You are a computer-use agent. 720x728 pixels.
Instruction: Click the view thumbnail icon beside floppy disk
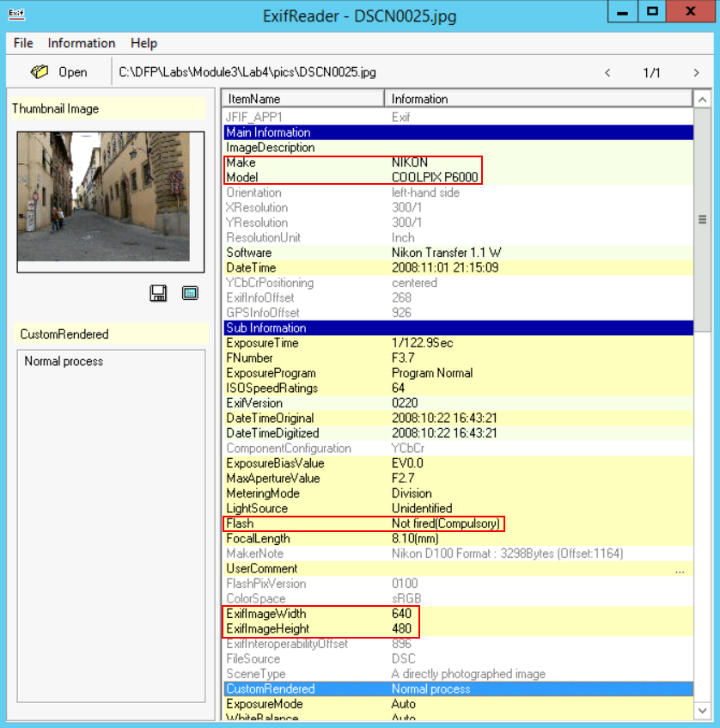pos(190,294)
